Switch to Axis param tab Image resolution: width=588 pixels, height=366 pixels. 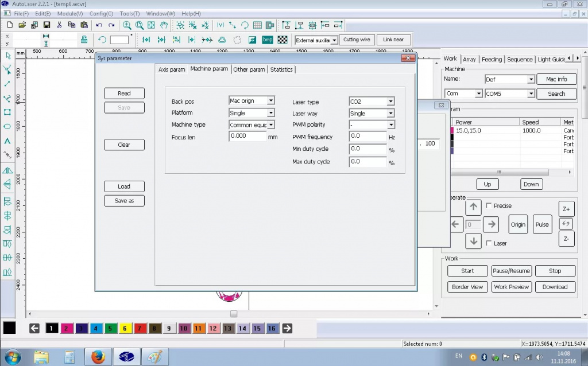(x=171, y=69)
